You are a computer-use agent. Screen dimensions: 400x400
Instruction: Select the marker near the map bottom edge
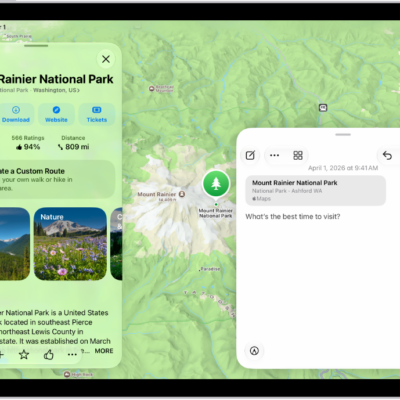click(67, 374)
